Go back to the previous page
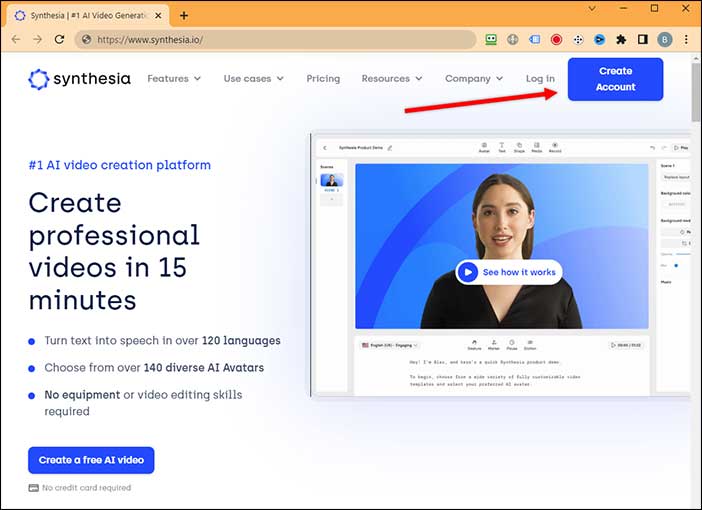Viewport: 702px width, 510px height. [x=16, y=39]
